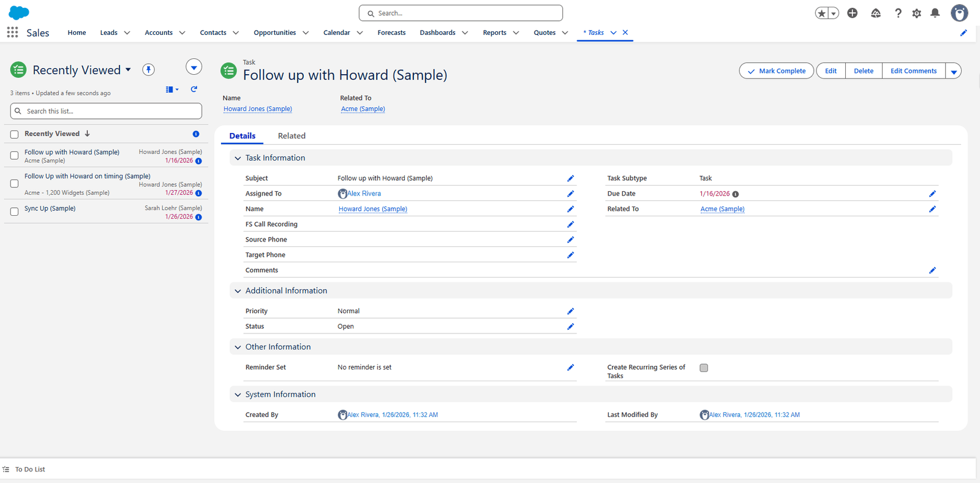Click the global Search box
This screenshot has height=483, width=980.
[461, 13]
